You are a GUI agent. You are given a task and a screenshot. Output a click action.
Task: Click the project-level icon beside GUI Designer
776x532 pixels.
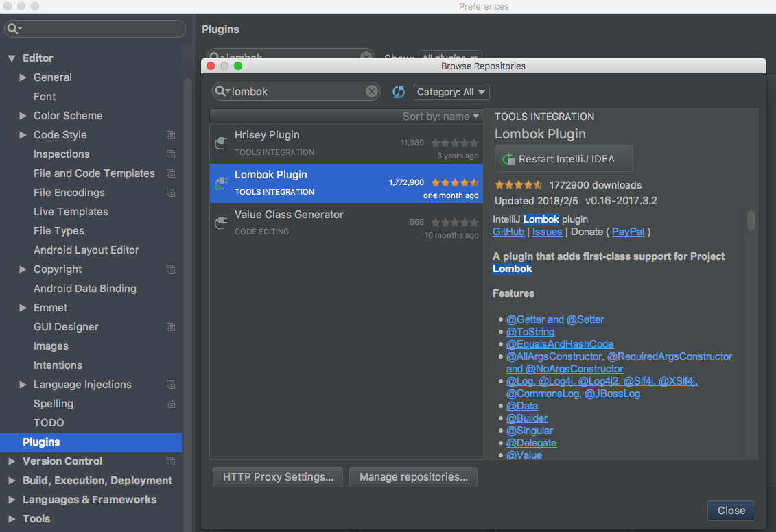[x=171, y=327]
